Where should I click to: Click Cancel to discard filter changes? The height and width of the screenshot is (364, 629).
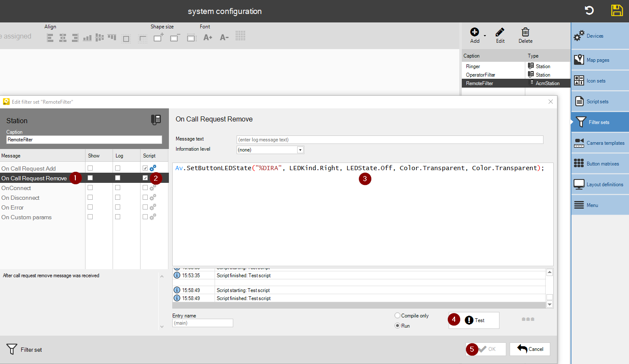pos(530,349)
